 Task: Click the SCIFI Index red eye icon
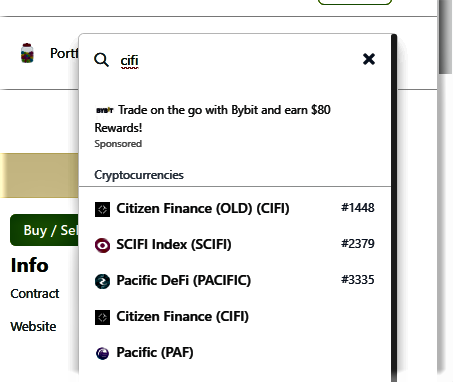coord(102,245)
